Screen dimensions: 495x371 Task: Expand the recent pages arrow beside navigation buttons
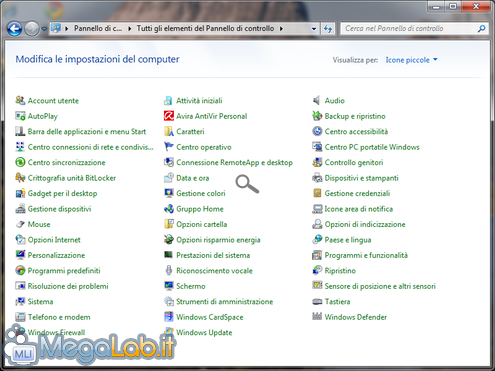44,29
